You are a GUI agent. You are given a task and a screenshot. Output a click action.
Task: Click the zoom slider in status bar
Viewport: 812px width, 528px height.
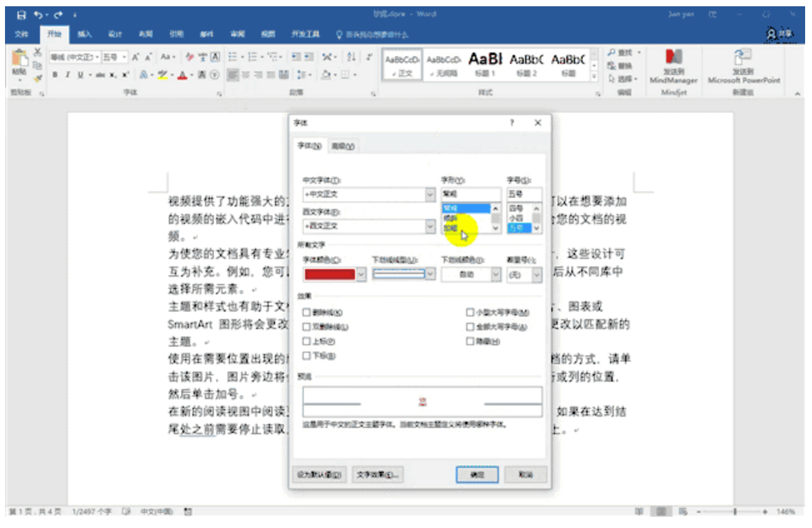coord(734,512)
